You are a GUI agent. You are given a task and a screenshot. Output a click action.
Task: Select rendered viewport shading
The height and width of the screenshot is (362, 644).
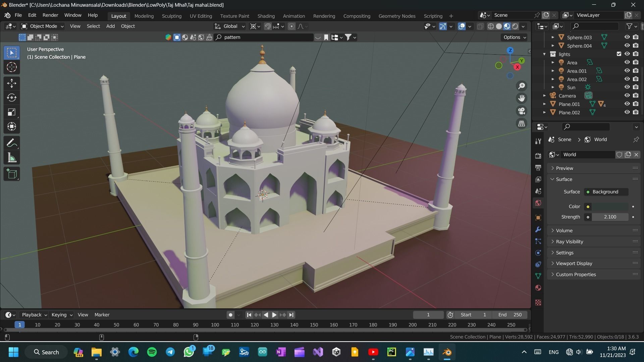pyautogui.click(x=515, y=26)
